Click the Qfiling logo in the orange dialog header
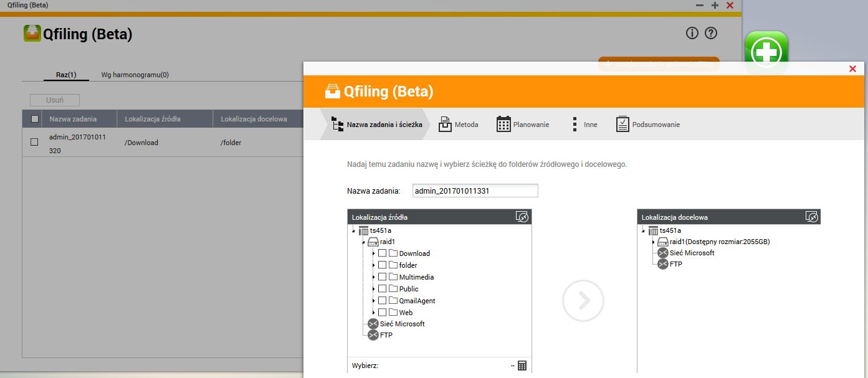 (x=333, y=92)
